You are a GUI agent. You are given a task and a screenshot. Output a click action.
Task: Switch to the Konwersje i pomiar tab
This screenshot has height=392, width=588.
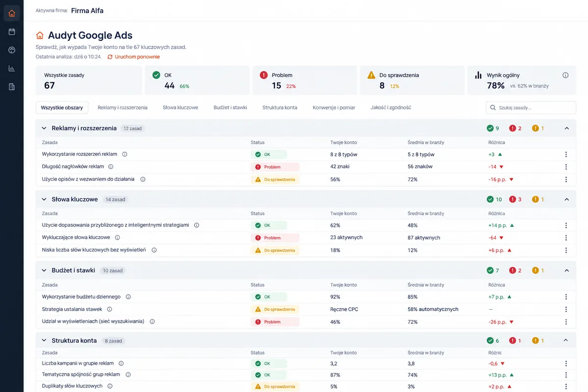(x=334, y=108)
